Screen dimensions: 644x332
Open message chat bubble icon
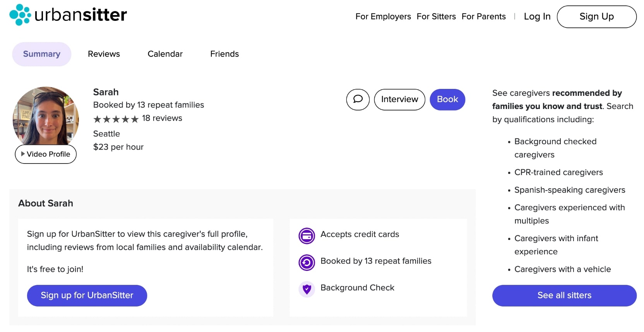pos(358,99)
